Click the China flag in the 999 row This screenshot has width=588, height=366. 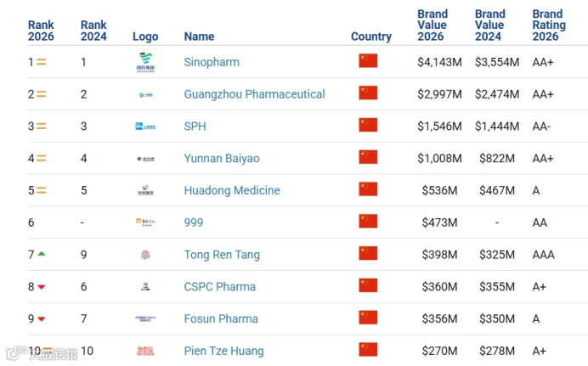[x=368, y=221]
